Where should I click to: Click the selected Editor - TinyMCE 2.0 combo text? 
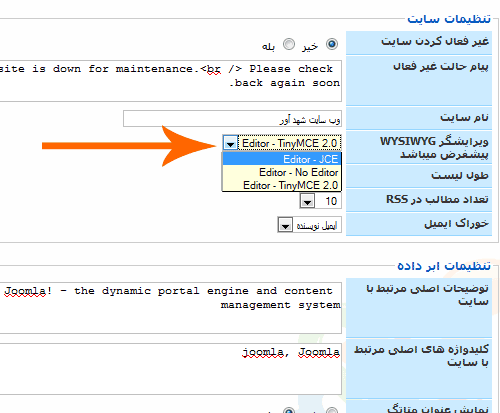coord(290,143)
